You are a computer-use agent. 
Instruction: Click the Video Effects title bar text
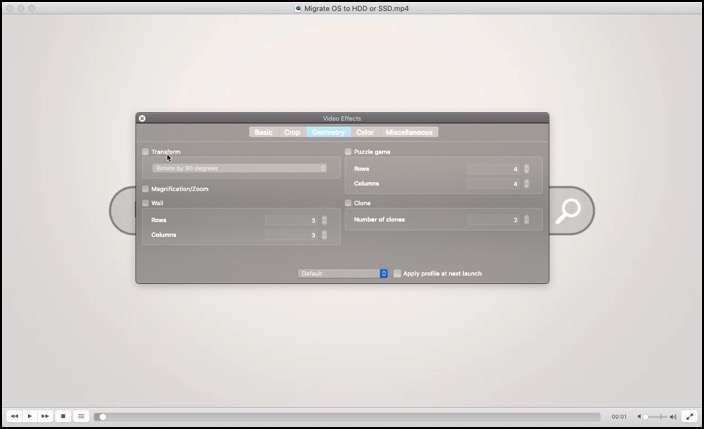pos(342,119)
